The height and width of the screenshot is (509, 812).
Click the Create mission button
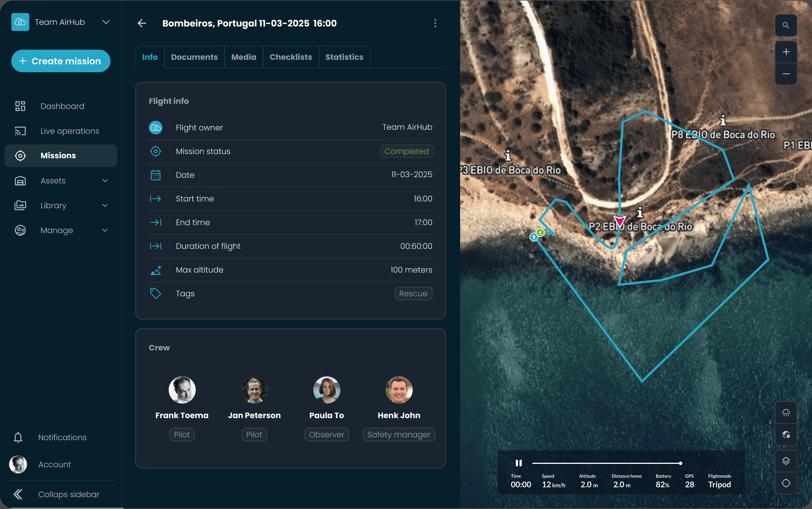pyautogui.click(x=61, y=61)
